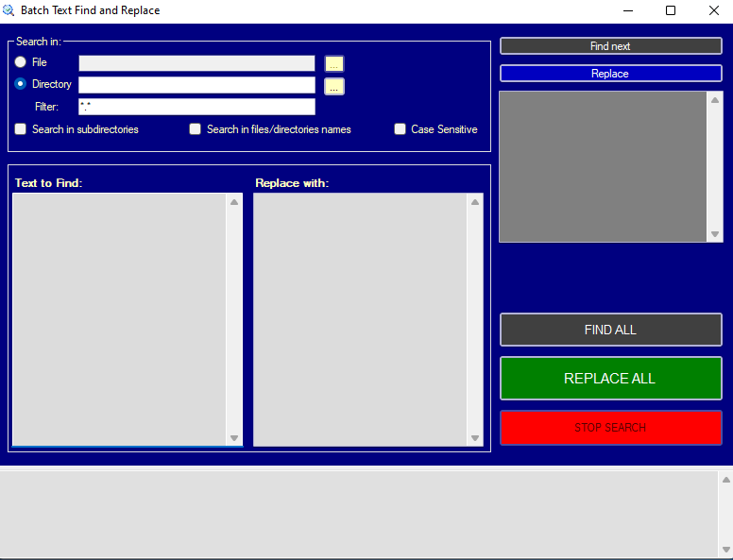This screenshot has height=560, width=733.
Task: Click inside the Replace with box
Action: [361, 320]
